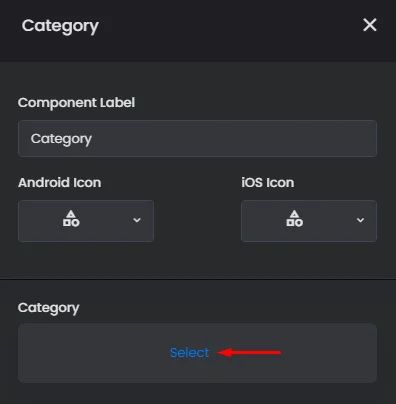Click the Android Icon field label
The image size is (396, 404).
click(60, 183)
